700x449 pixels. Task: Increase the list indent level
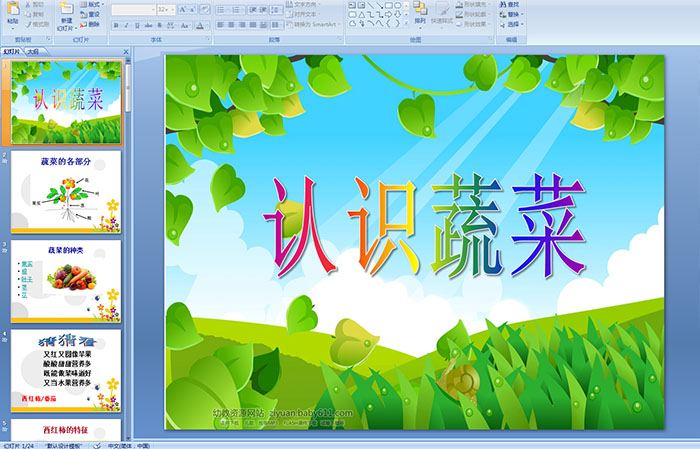263,10
